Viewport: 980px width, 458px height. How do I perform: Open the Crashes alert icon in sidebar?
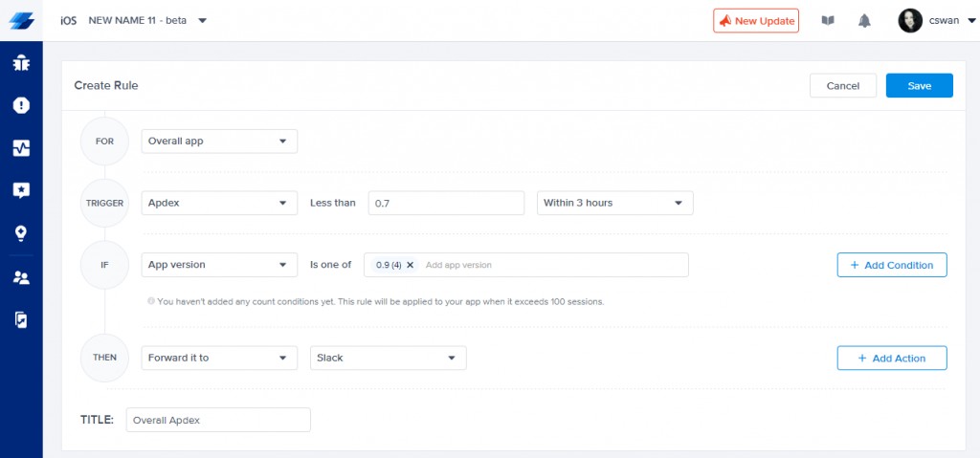[x=21, y=105]
